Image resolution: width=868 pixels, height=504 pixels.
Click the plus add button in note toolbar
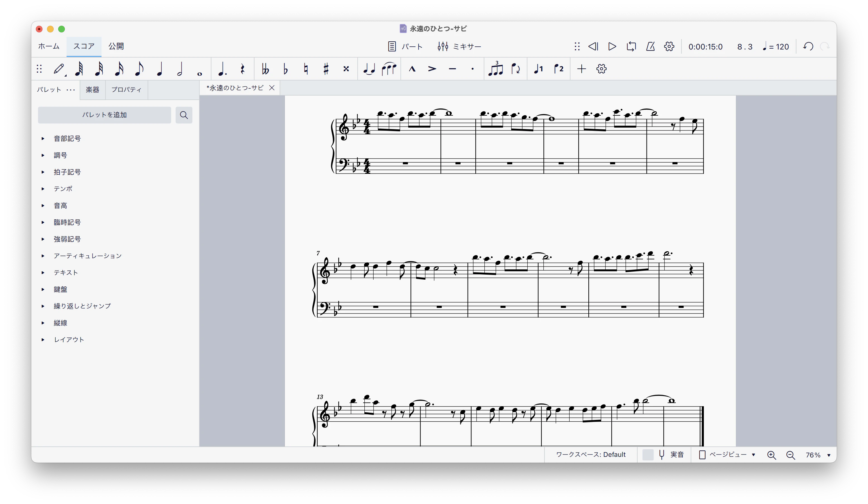point(581,69)
